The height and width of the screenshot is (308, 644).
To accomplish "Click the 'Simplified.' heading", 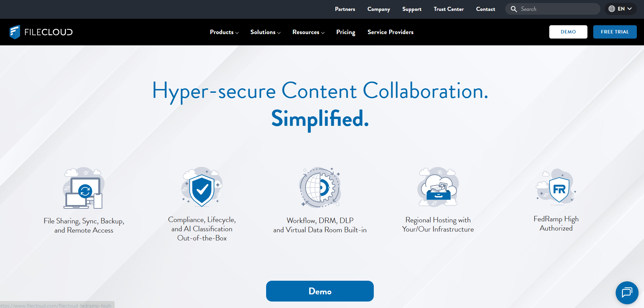I will (320, 119).
